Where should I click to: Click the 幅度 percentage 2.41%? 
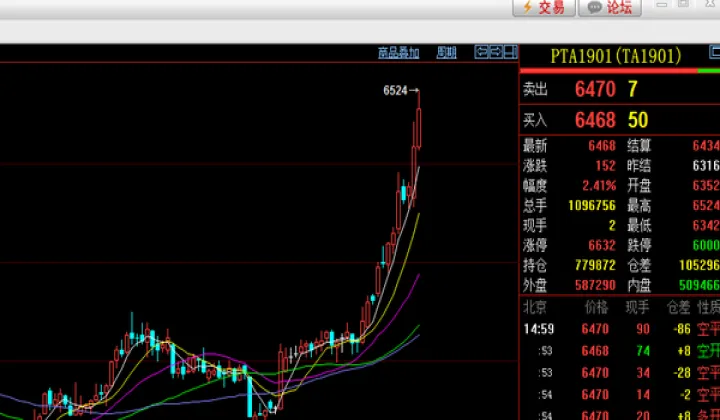599,185
